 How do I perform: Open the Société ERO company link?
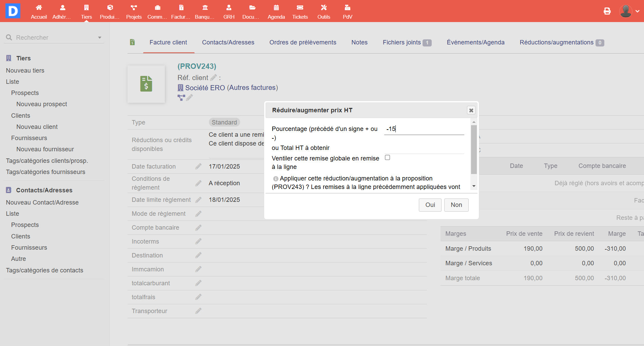tap(205, 88)
